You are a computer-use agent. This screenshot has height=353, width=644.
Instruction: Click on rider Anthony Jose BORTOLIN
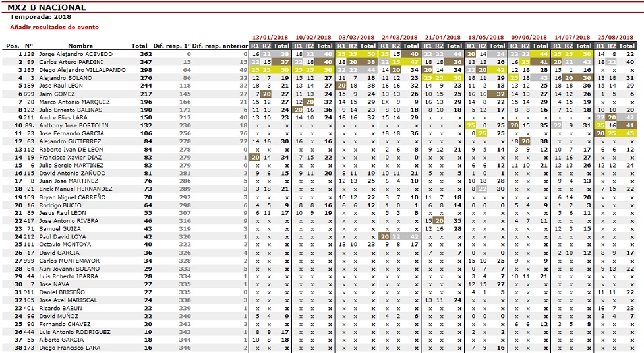73,124
